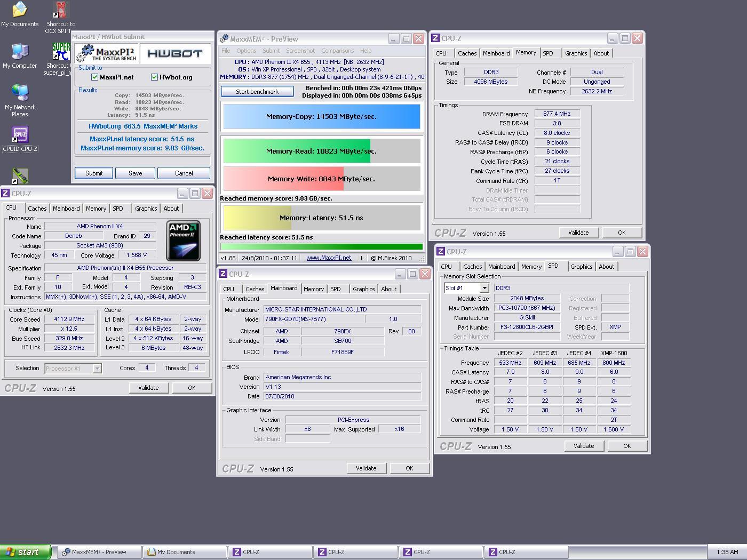Open Comparisons menu in MaxxMEM²

337,51
